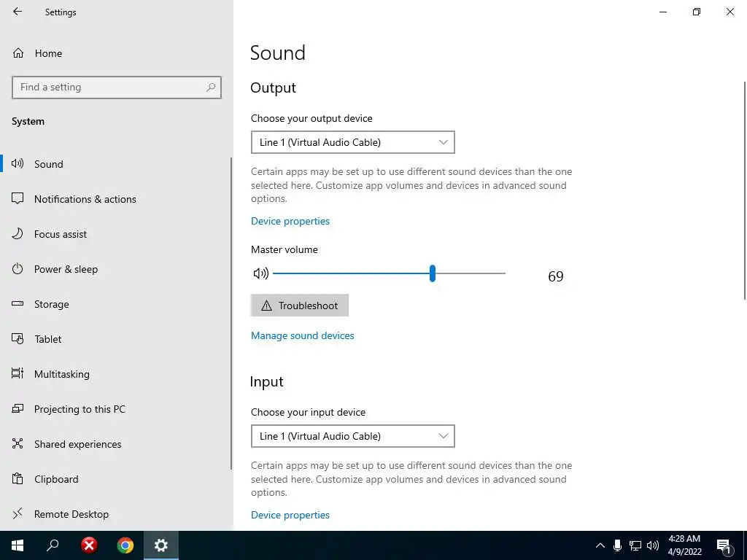Open the notification action center

(x=724, y=546)
